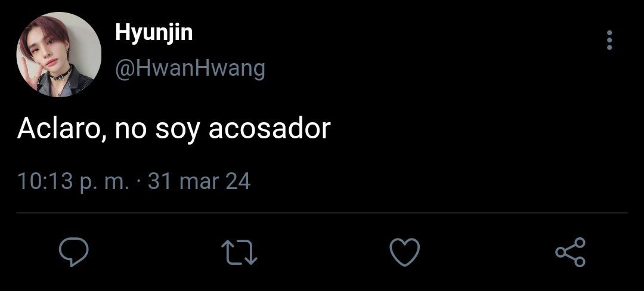The height and width of the screenshot is (291, 644).
Task: View Hyunjin's profile picture
Action: [x=58, y=55]
